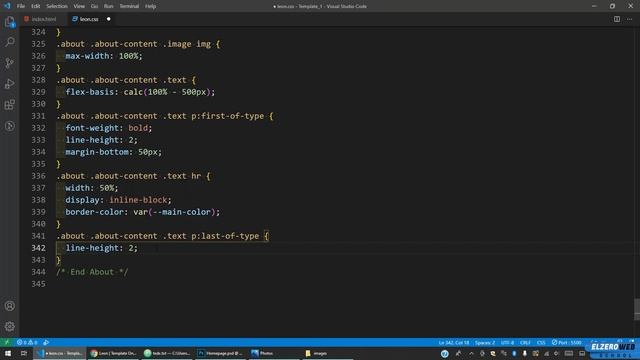Switch to the Chrome Leon Template taskbar window
This screenshot has width=640, height=360.
point(113,353)
